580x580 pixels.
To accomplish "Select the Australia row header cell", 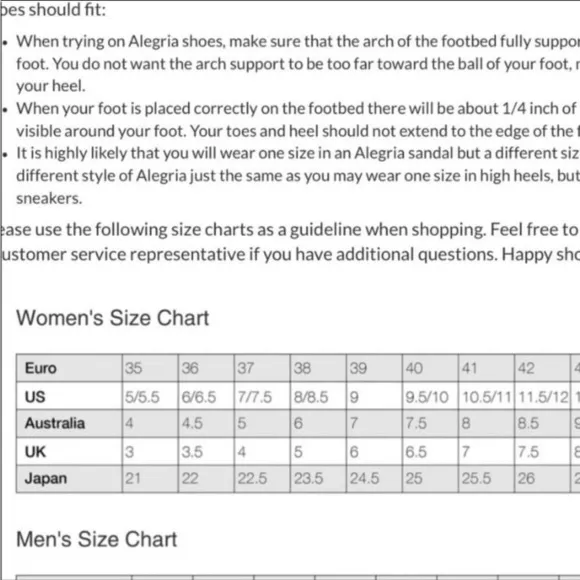I will pyautogui.click(x=69, y=424).
